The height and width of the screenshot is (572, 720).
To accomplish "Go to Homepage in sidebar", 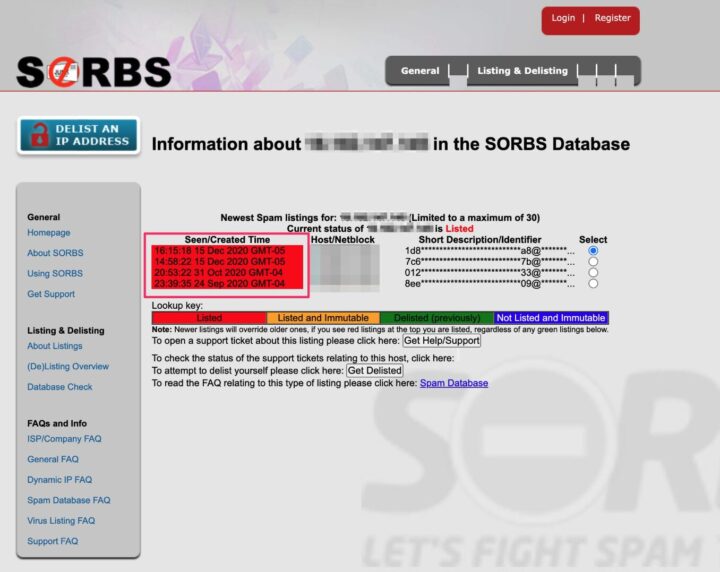I will (49, 232).
